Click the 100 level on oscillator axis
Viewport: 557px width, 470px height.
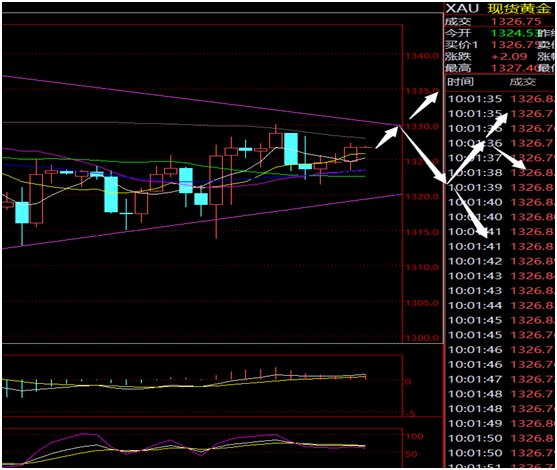pyautogui.click(x=414, y=436)
